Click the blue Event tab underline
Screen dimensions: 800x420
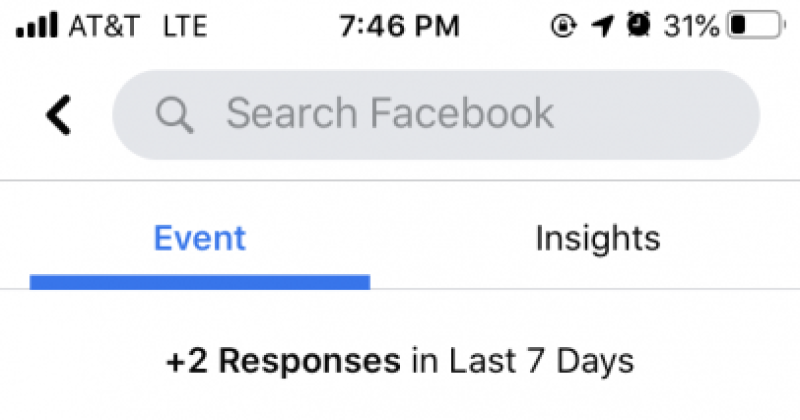(199, 282)
